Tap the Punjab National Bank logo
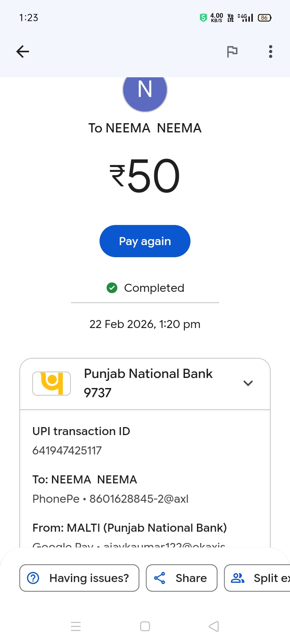 [x=52, y=383]
